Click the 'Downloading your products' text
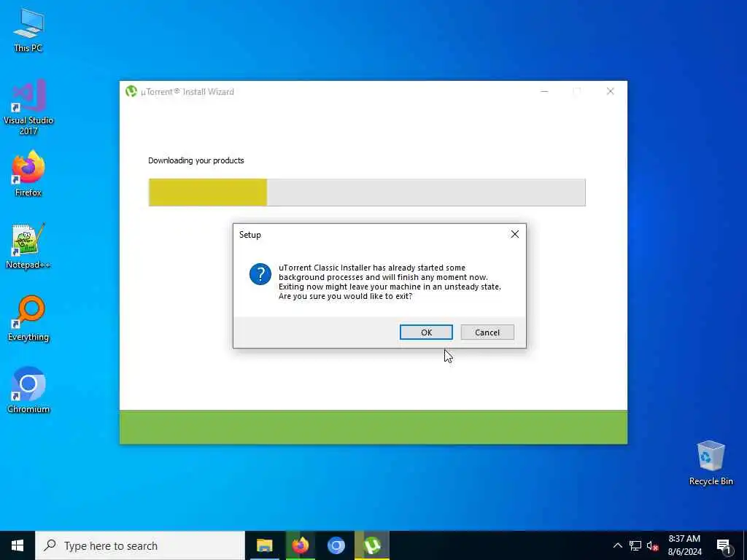 [196, 160]
